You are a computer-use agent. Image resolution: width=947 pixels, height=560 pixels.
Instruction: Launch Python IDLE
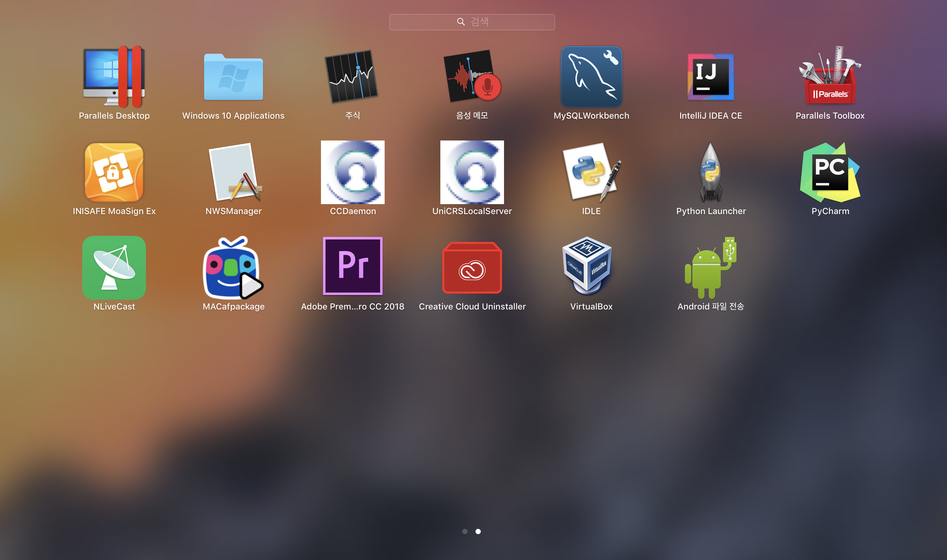point(591,172)
